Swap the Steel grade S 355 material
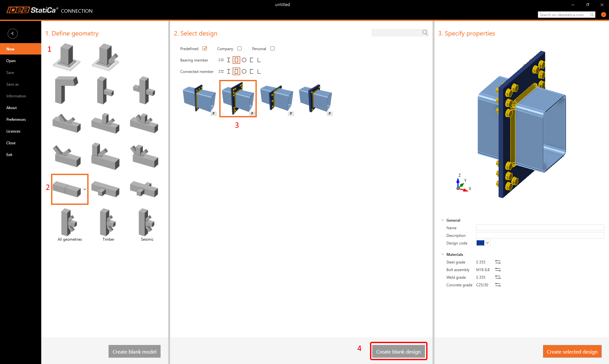 click(x=498, y=262)
